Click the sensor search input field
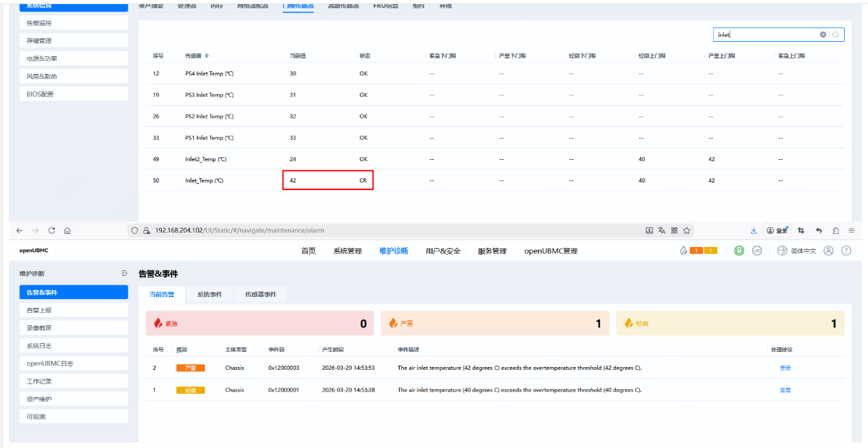 764,34
